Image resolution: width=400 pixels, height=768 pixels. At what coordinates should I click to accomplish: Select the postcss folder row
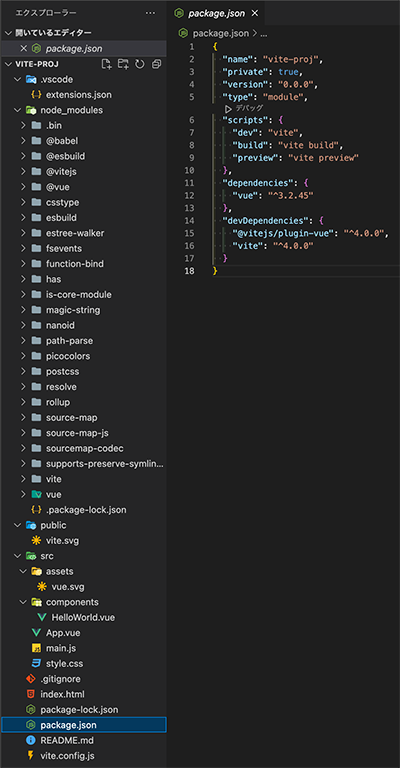[x=83, y=371]
